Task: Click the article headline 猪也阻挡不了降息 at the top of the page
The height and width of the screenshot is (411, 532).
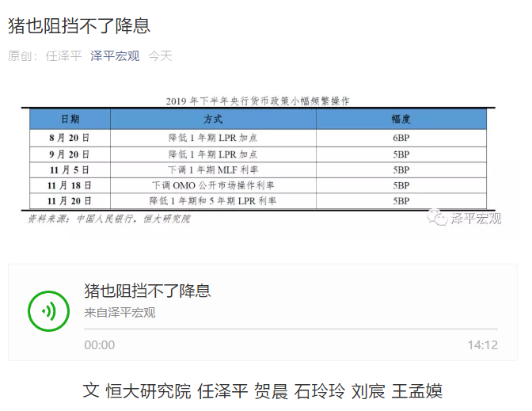Action: click(x=79, y=26)
